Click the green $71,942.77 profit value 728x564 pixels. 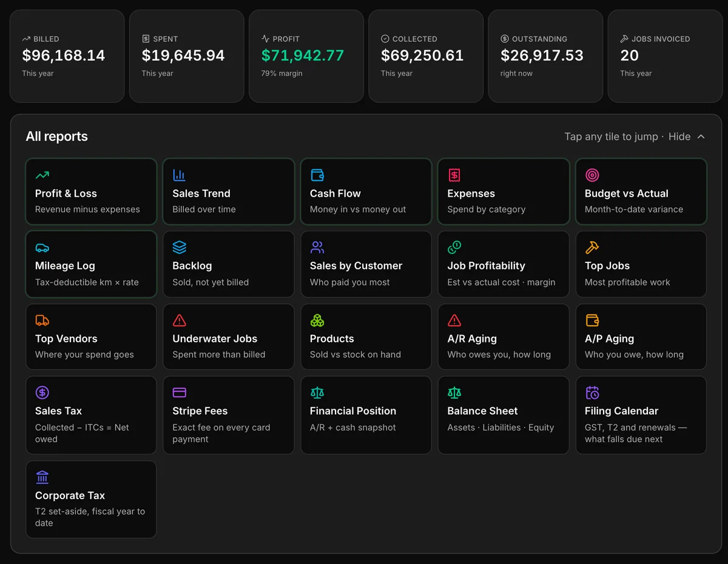point(303,55)
